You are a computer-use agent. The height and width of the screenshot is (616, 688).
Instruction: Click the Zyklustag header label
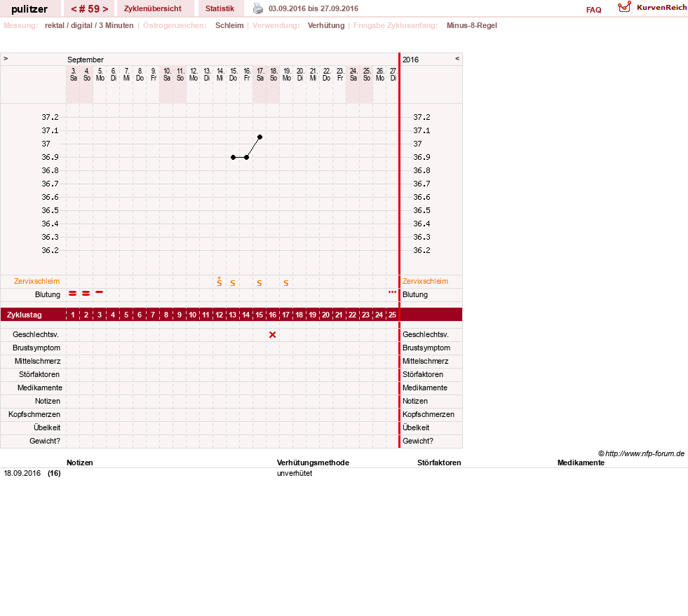coord(24,315)
